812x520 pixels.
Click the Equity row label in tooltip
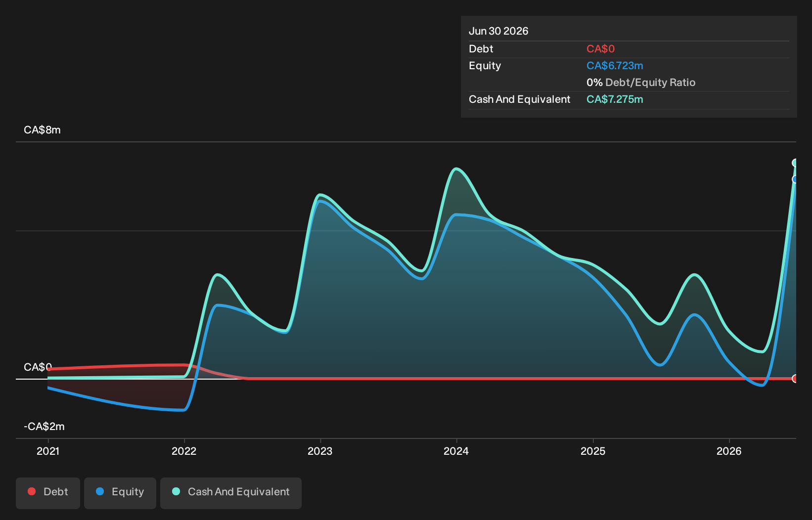[x=485, y=66]
